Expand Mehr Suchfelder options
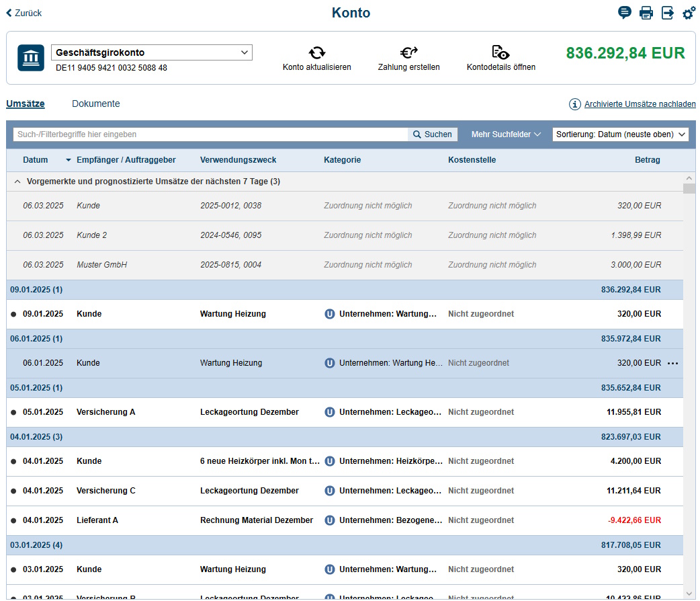This screenshot has width=700, height=601. (506, 134)
